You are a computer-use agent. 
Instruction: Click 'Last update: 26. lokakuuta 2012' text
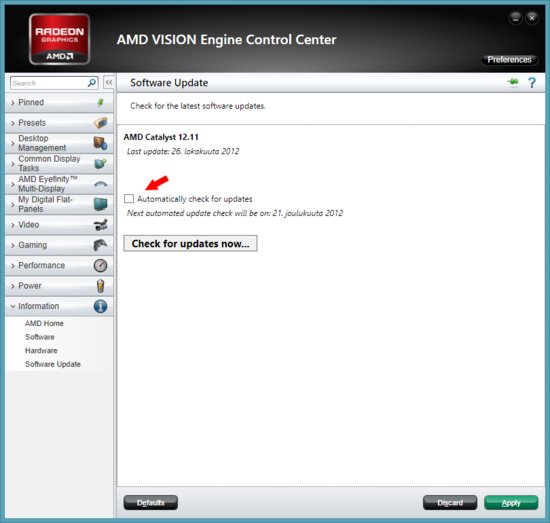coord(183,151)
